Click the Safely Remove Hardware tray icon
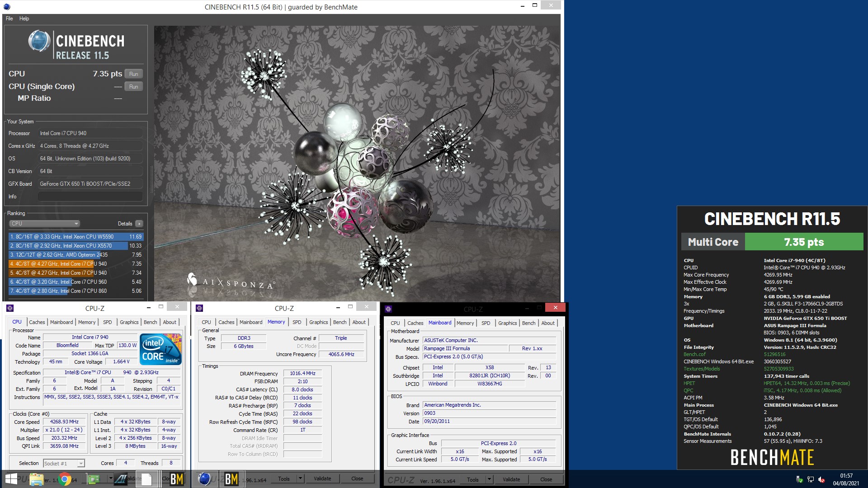The height and width of the screenshot is (488, 868). (799, 479)
